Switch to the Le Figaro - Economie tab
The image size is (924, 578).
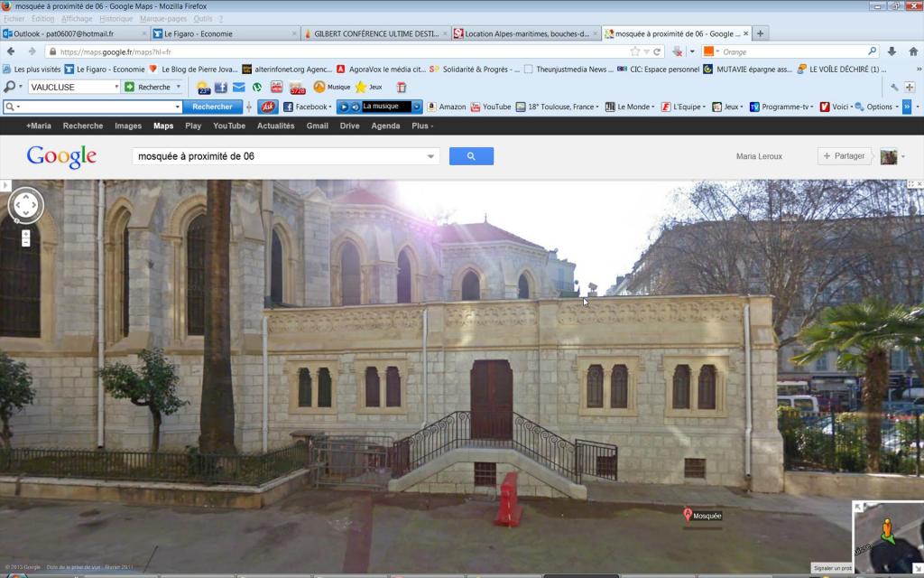pos(225,33)
